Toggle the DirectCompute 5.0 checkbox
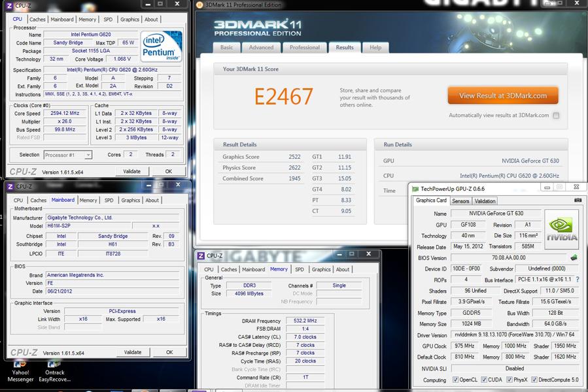The image size is (588, 392). coord(534,380)
